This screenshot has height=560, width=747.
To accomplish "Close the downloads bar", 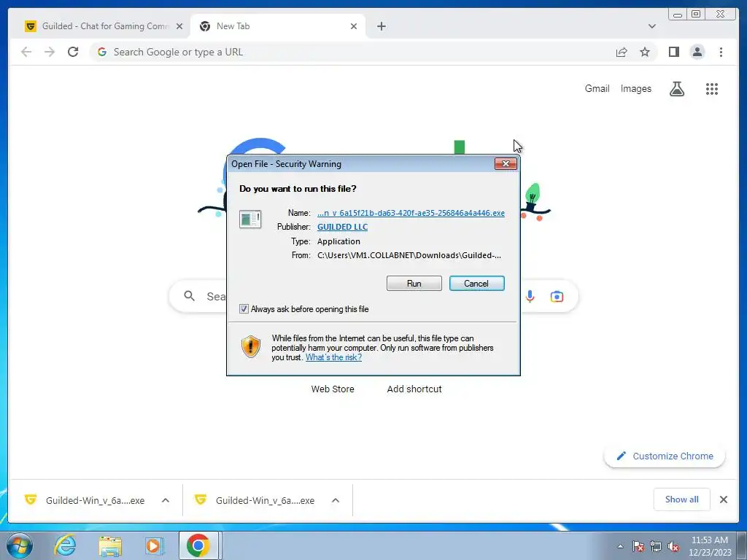I will pyautogui.click(x=723, y=499).
